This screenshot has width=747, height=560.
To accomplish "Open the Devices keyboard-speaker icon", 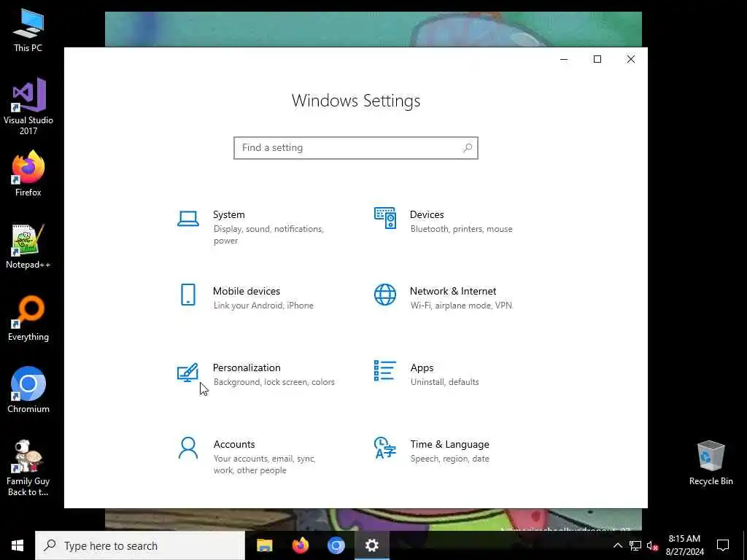I will click(385, 218).
